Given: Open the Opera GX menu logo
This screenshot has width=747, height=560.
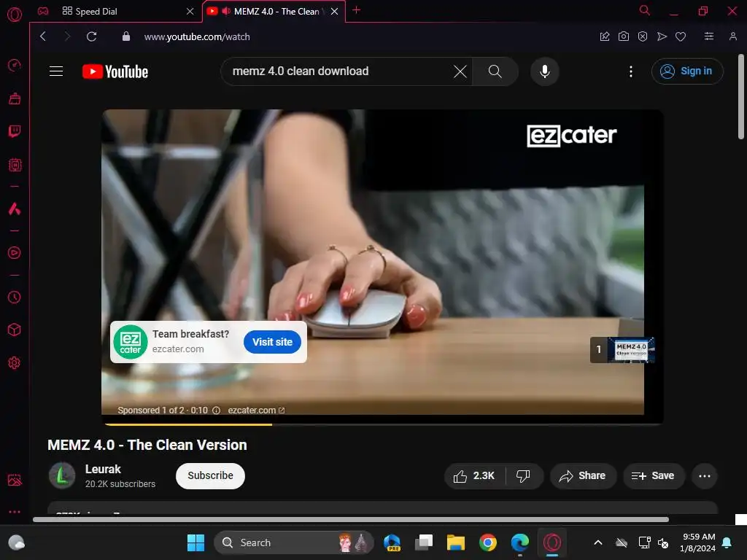Looking at the screenshot, I should pos(15,15).
